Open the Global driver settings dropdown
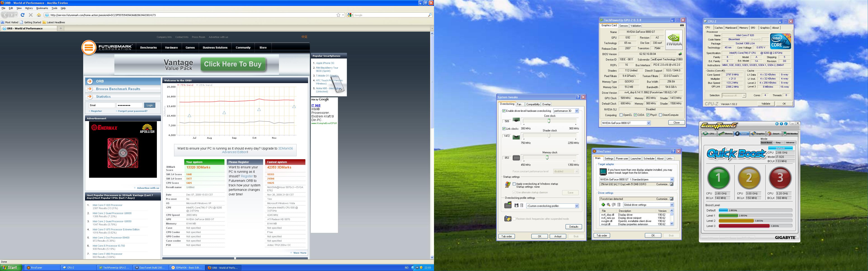The height and width of the screenshot is (271, 868). click(x=672, y=205)
